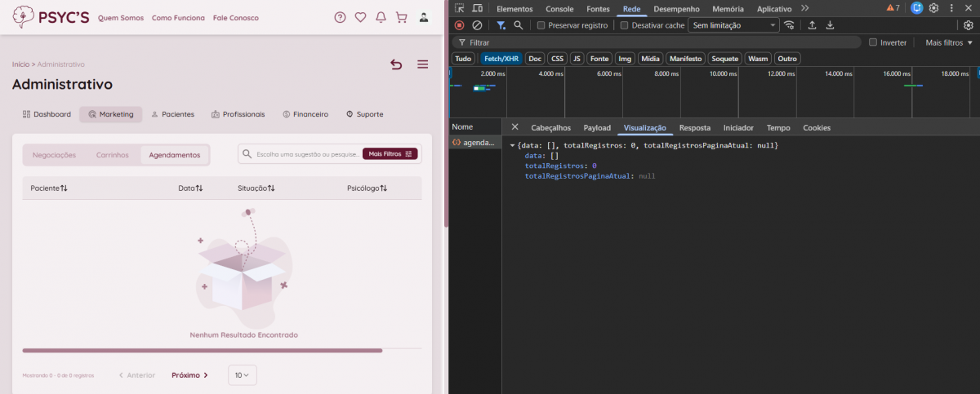
Task: Switch to the Carrinhos tab
Action: tap(112, 155)
